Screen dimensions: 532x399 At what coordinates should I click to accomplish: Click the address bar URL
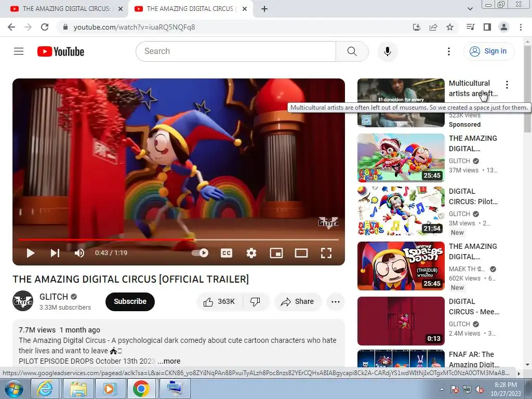click(x=134, y=27)
